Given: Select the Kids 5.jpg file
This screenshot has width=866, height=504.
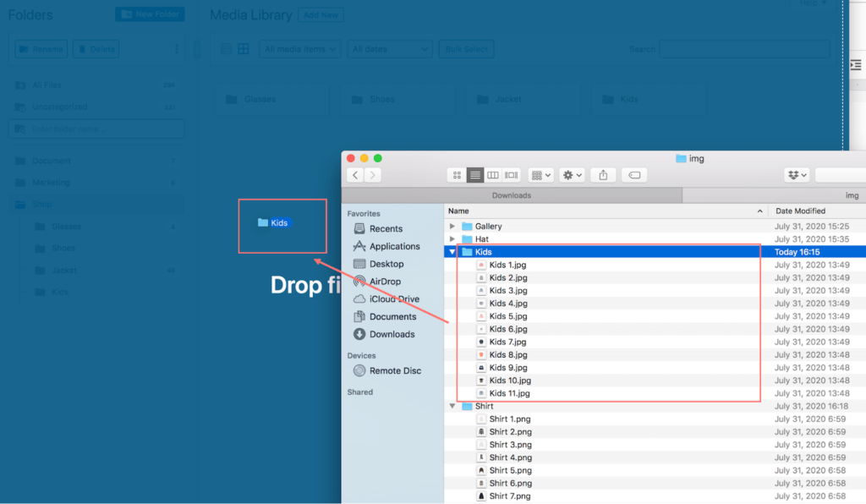Looking at the screenshot, I should click(x=507, y=316).
